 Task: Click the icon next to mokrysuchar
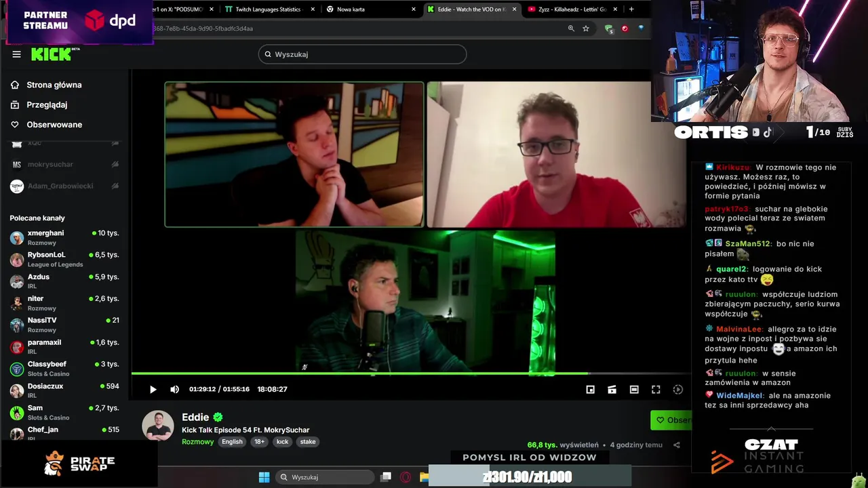coord(115,164)
